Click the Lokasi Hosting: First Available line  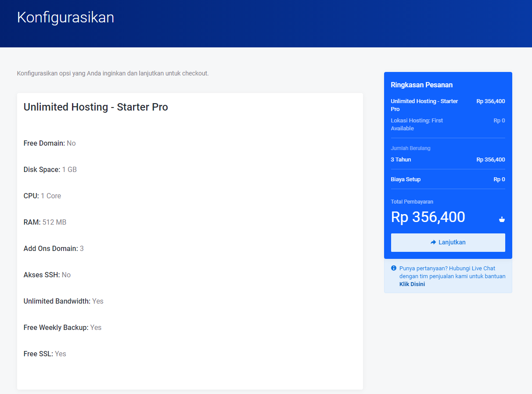(417, 125)
